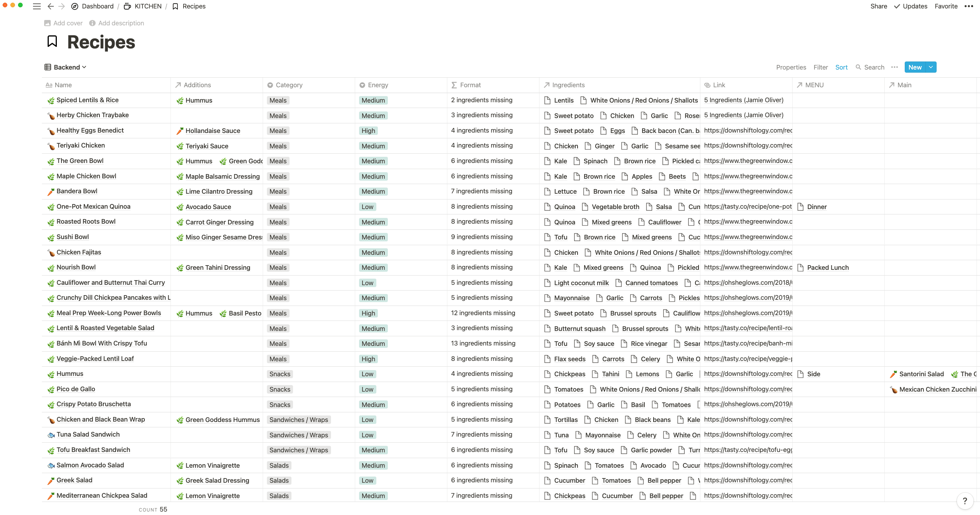Click the Tuna Salad Sandwich fish icon
Screen dimensions: 980x515
tap(51, 435)
